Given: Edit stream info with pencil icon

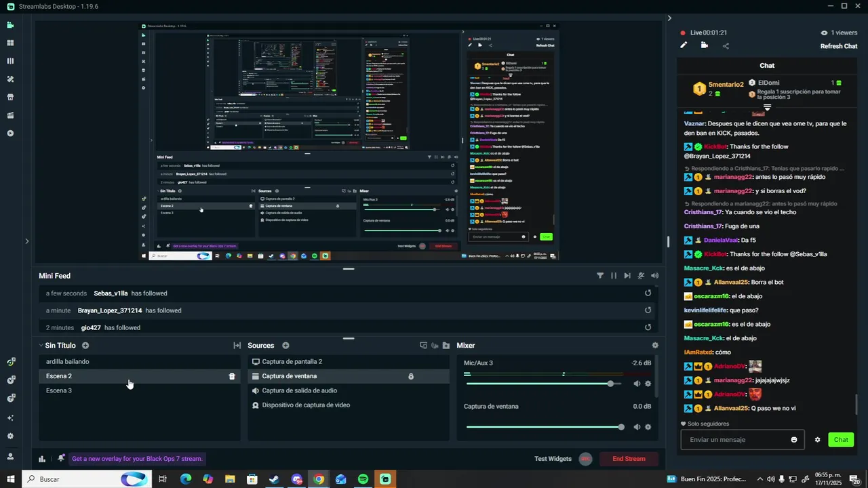Looking at the screenshot, I should point(684,45).
